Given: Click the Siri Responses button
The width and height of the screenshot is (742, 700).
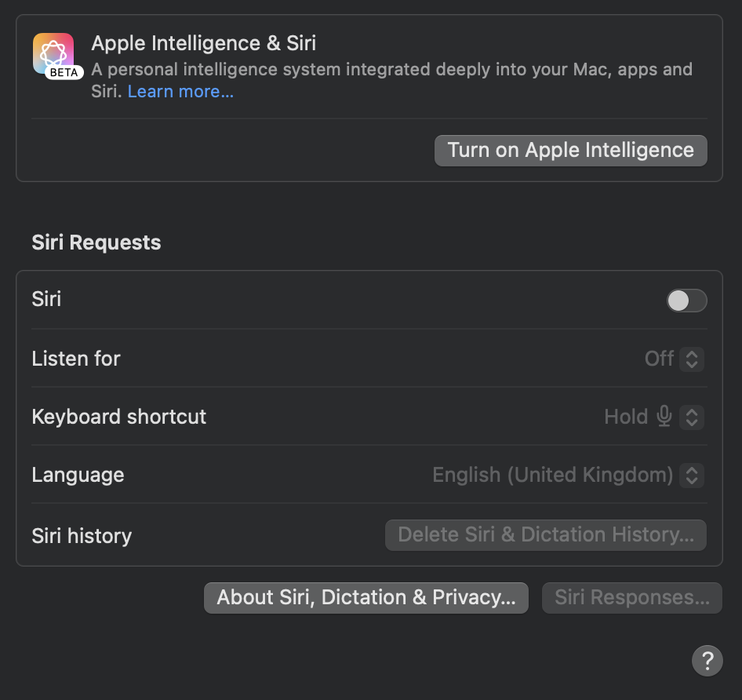Looking at the screenshot, I should 631,598.
